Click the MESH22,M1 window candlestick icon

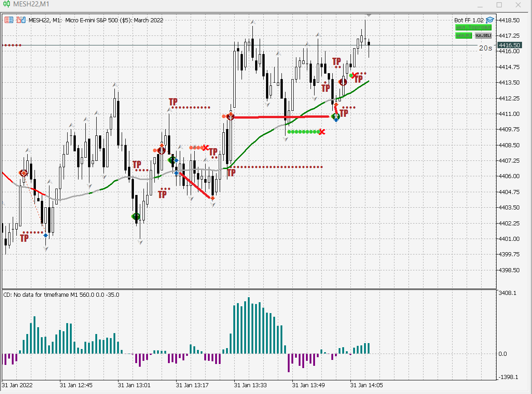click(x=6, y=4)
